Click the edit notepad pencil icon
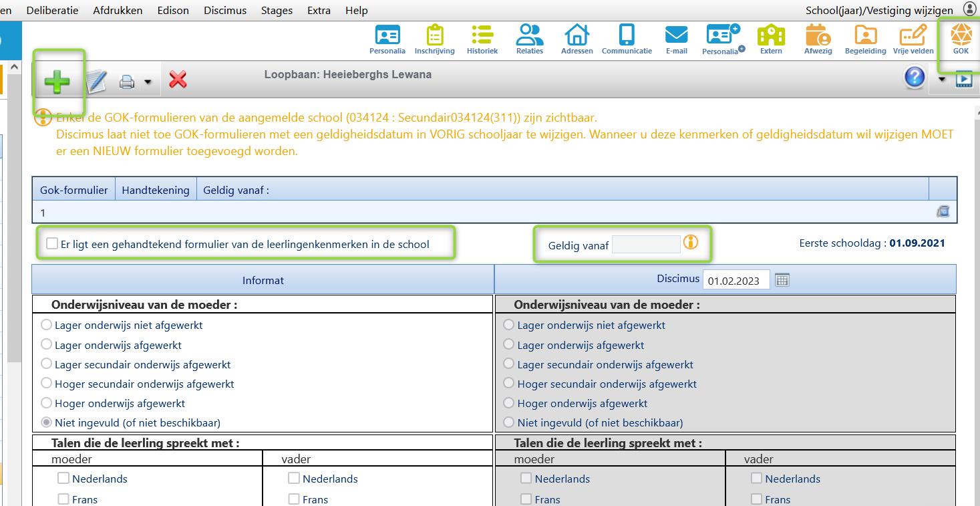The image size is (980, 506). point(96,81)
